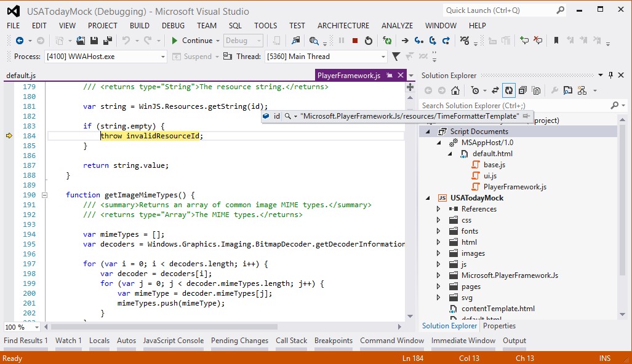Expand the References node
Image resolution: width=632 pixels, height=364 pixels.
tap(438, 208)
